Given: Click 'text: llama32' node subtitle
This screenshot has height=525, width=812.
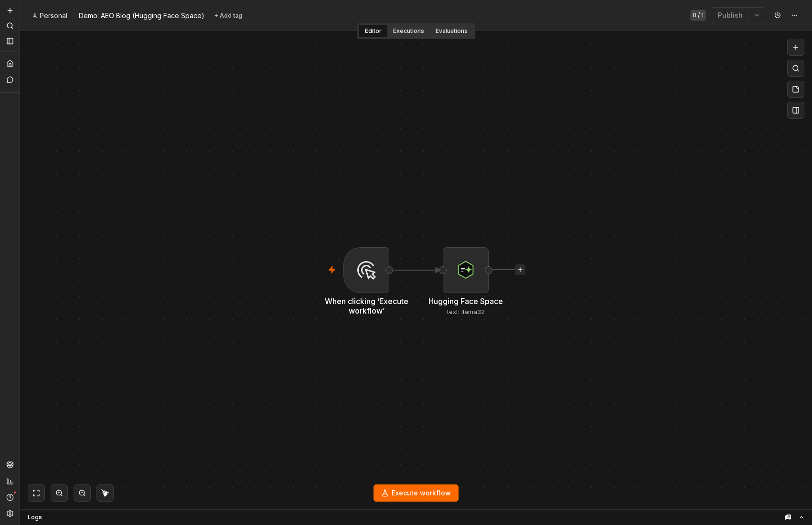Looking at the screenshot, I should click(x=466, y=312).
